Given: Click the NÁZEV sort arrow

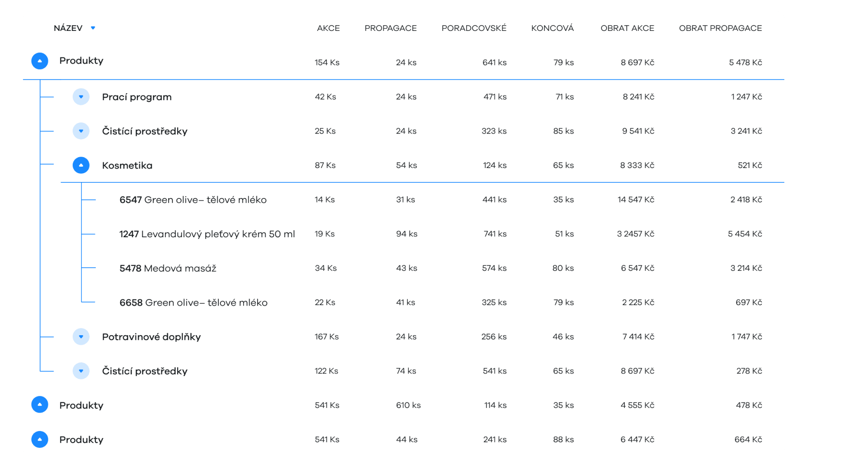Looking at the screenshot, I should [x=93, y=28].
